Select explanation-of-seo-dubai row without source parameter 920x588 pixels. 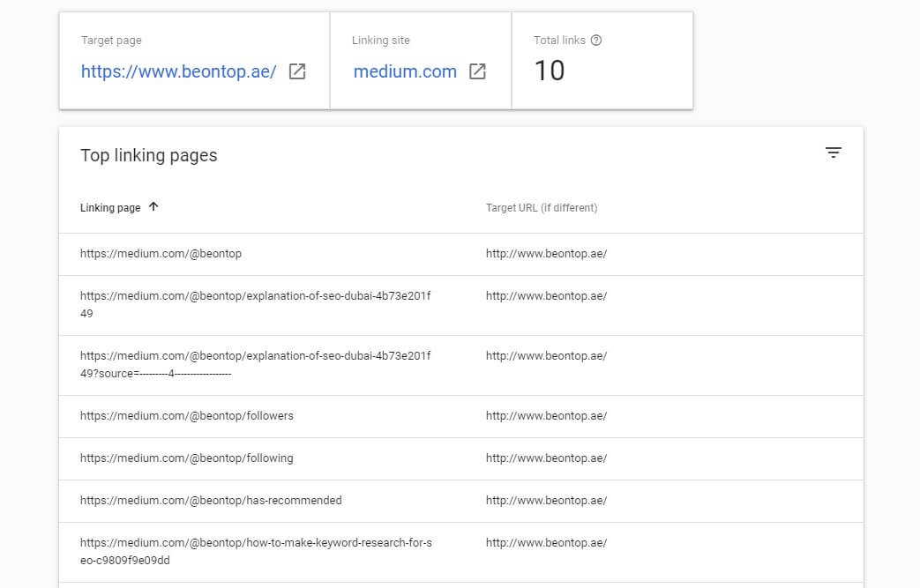tap(460, 305)
